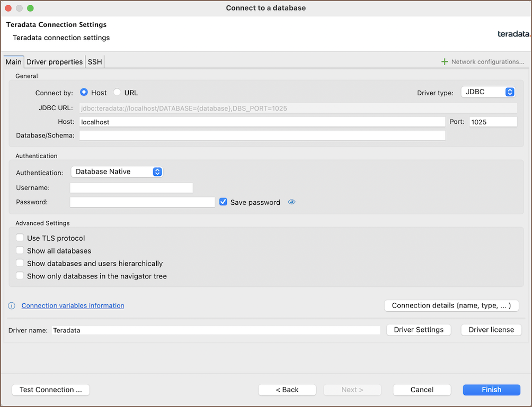The height and width of the screenshot is (407, 532).
Task: Tick Show all databases checkbox
Action: (x=20, y=251)
